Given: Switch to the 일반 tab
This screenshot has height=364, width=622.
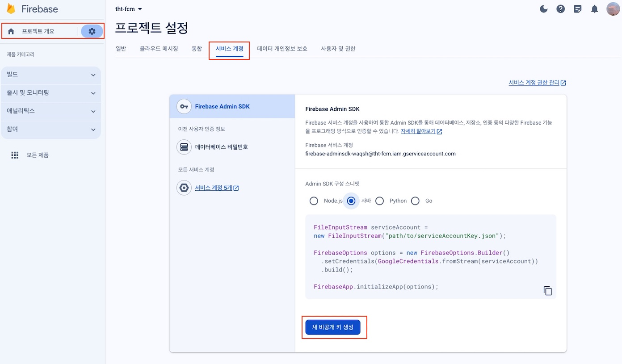Looking at the screenshot, I should (x=121, y=49).
